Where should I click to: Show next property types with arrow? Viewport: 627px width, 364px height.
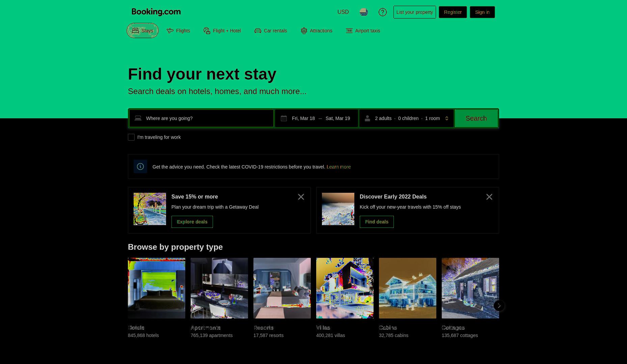pyautogui.click(x=499, y=306)
